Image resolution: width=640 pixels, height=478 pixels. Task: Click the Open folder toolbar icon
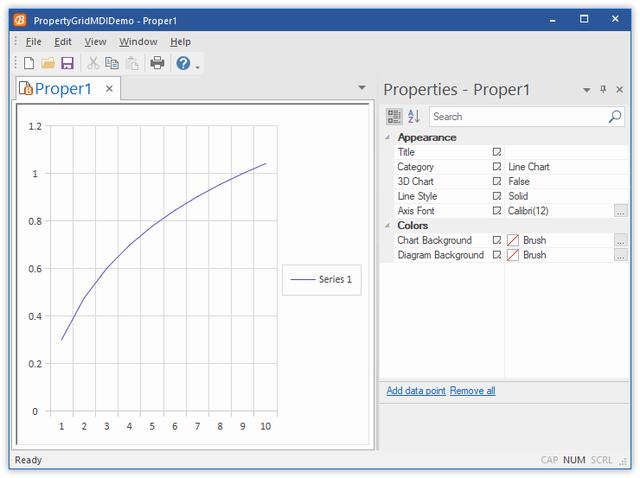[x=48, y=63]
